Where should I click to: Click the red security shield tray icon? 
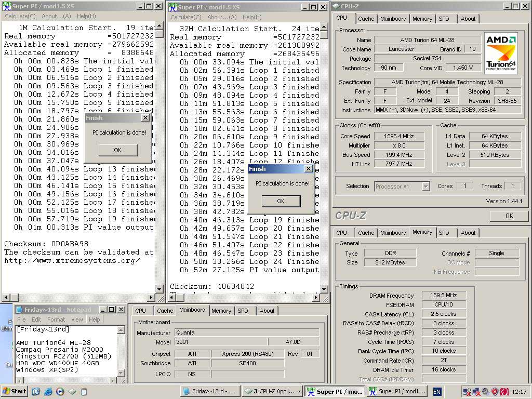(x=495, y=392)
